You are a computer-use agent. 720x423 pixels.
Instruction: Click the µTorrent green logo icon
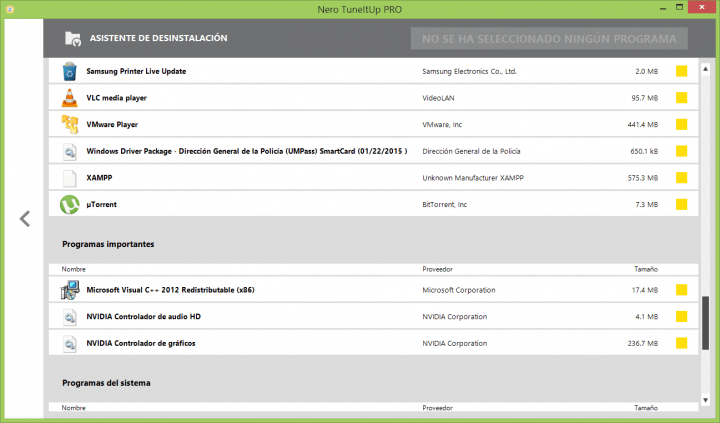click(69, 204)
